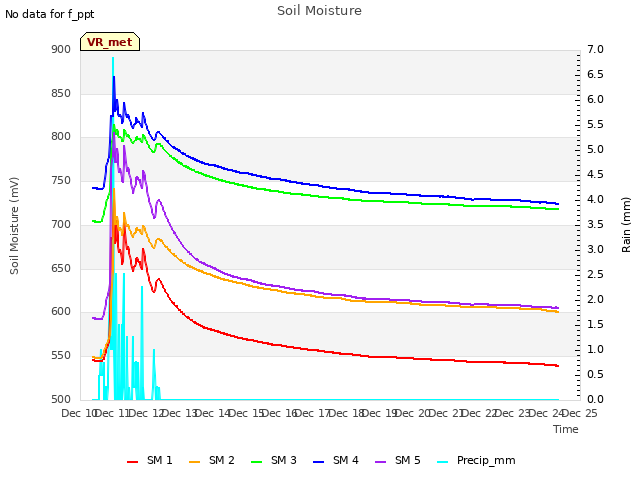This screenshot has height=480, width=640.
Task: Click the 1.0 rain axis tick
Action: (x=595, y=350)
